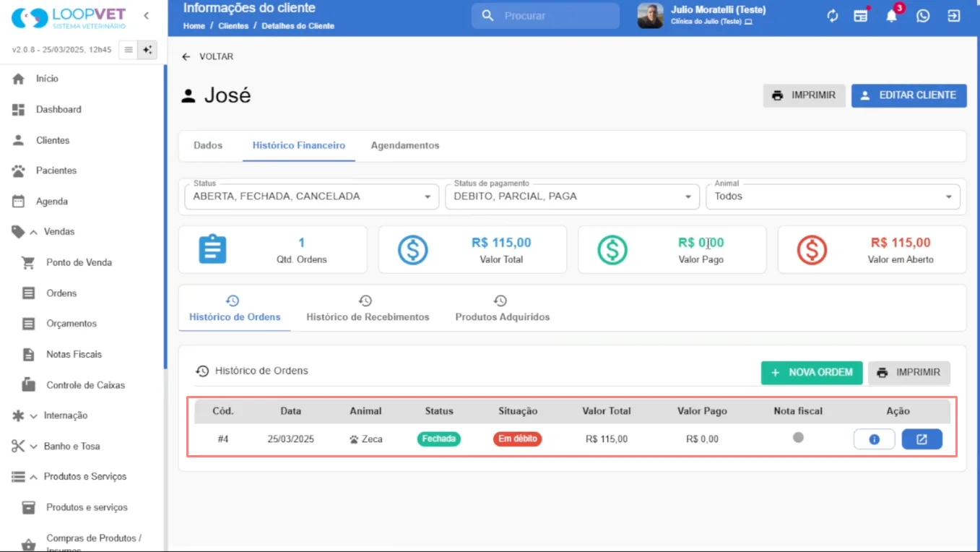
Task: Collapse sidebar with the chevron arrow
Action: pos(147,15)
